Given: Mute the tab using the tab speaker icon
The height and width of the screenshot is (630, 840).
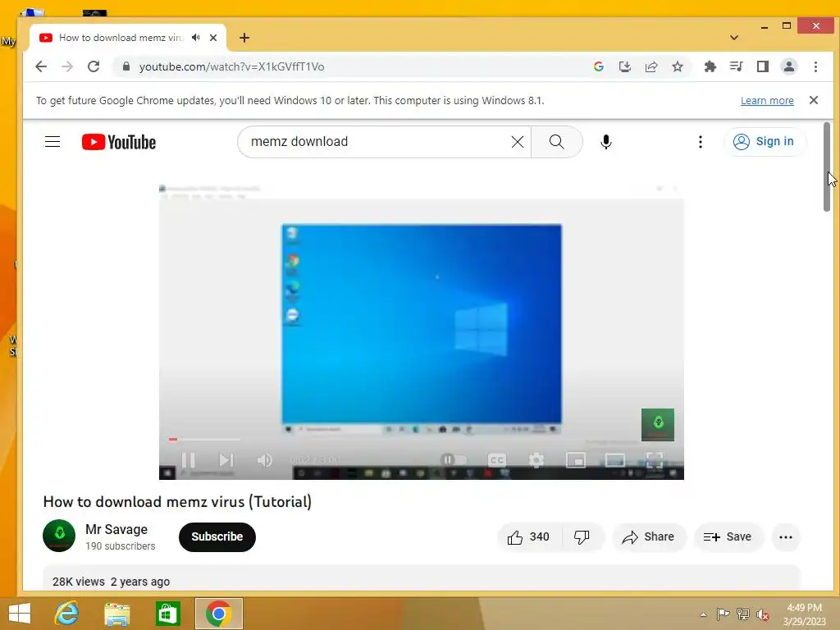Looking at the screenshot, I should tap(196, 38).
